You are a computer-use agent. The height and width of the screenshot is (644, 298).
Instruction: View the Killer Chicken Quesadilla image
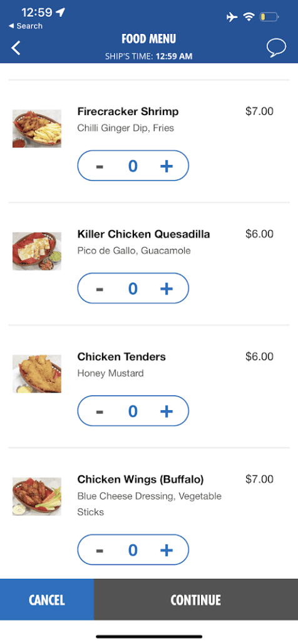point(37,251)
